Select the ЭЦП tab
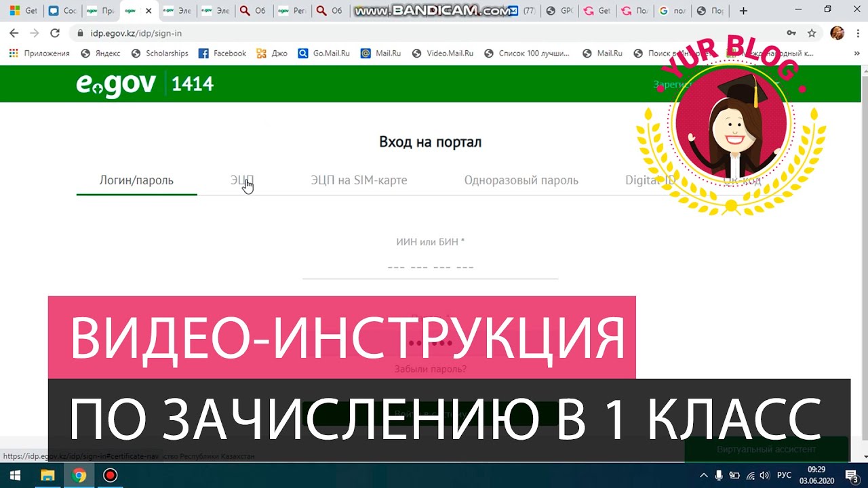Viewport: 868px width, 488px height. click(241, 180)
